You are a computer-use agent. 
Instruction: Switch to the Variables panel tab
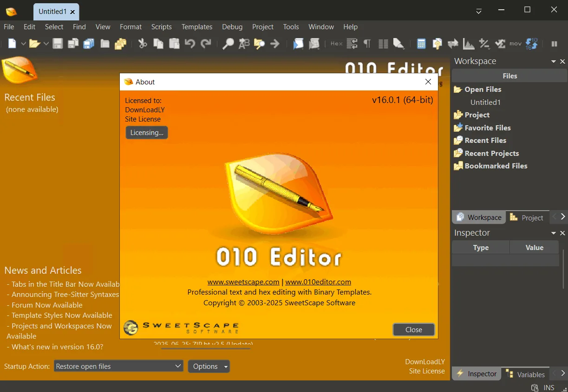tap(525, 374)
